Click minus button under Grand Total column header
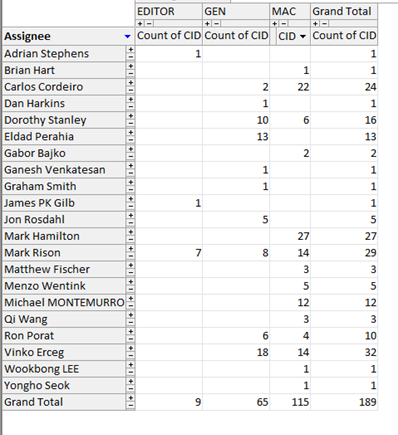This screenshot has height=435, width=398. click(325, 24)
